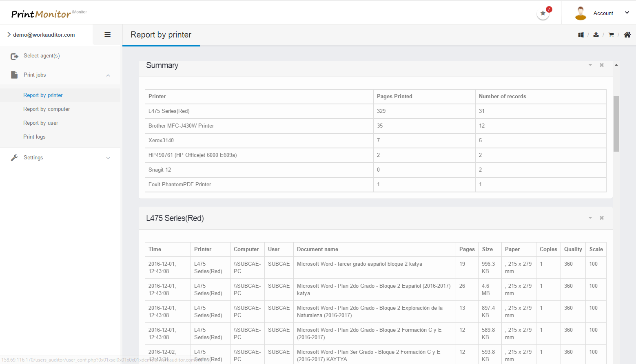Image resolution: width=636 pixels, height=364 pixels.
Task: Open Report by user
Action: pos(41,123)
